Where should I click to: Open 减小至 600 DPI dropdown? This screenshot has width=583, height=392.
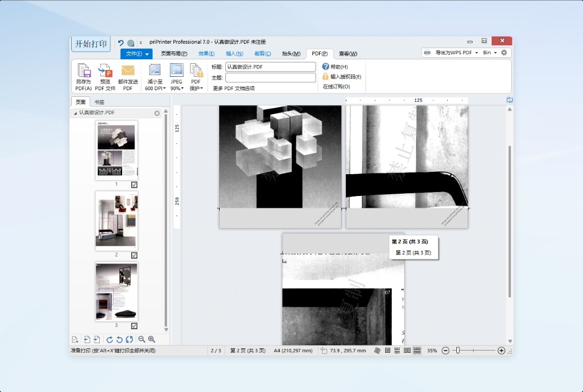tap(155, 77)
